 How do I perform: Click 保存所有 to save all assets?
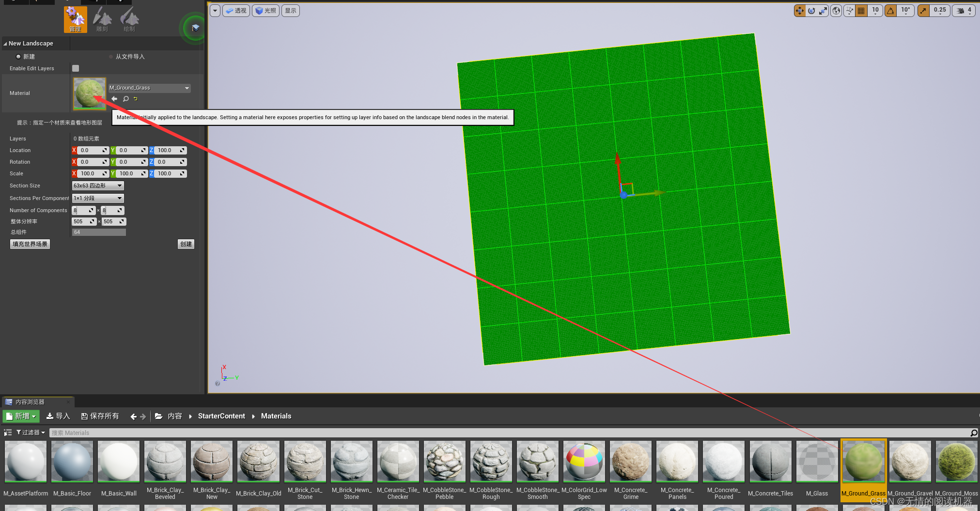tap(100, 416)
